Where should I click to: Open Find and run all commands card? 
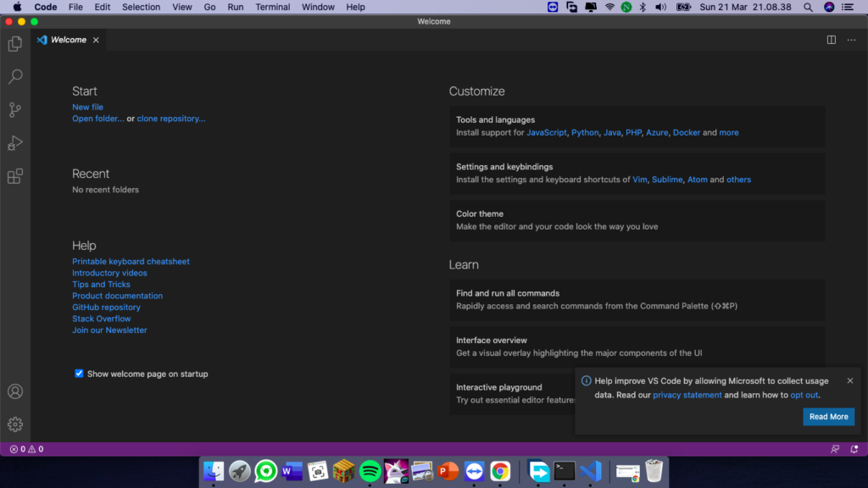(637, 299)
